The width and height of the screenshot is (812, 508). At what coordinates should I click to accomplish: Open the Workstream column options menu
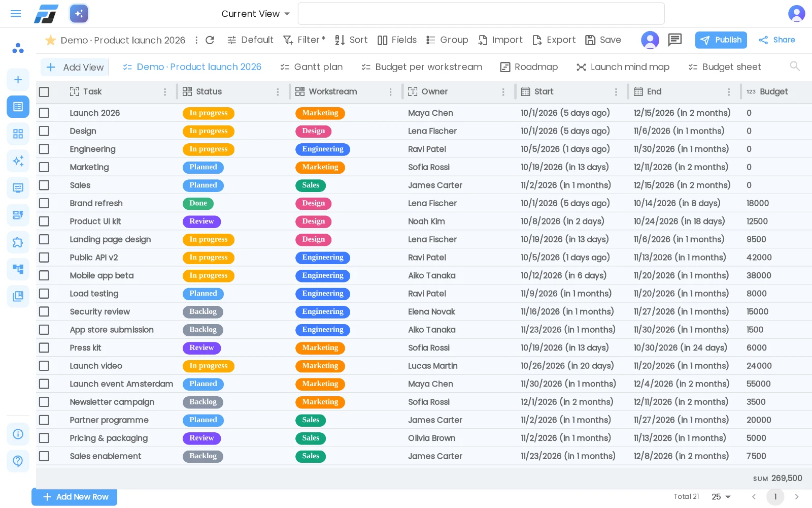pyautogui.click(x=390, y=92)
